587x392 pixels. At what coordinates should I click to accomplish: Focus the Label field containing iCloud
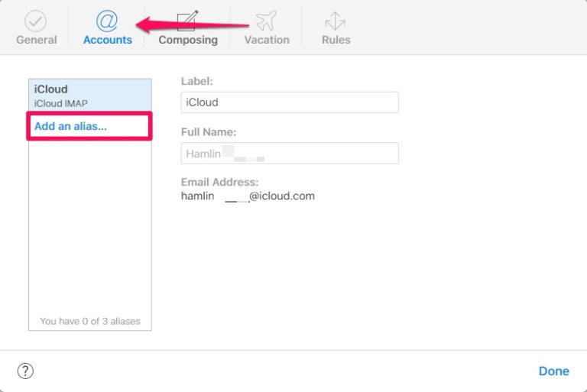(289, 102)
